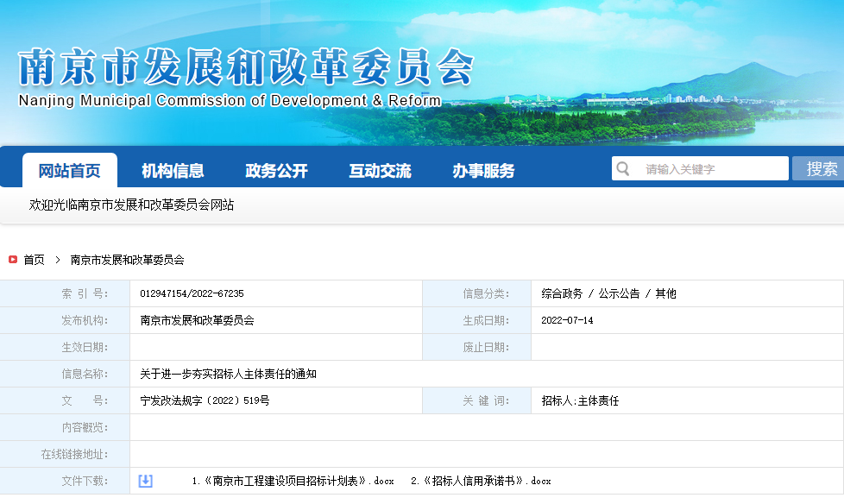The image size is (844, 504).
Task: Click the magnifier search icon
Action: point(622,167)
